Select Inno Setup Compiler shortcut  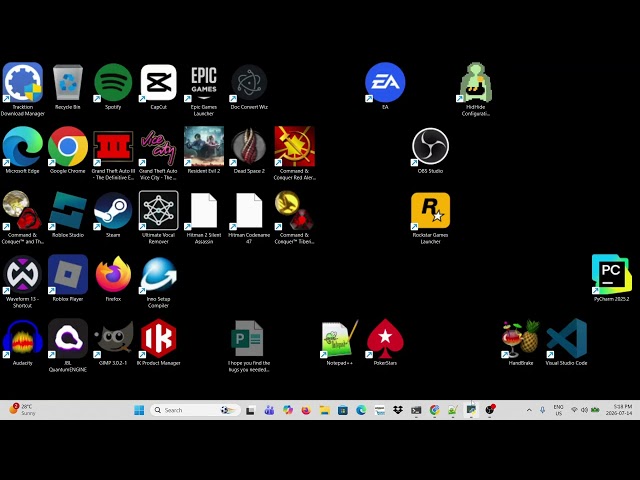[x=158, y=282]
